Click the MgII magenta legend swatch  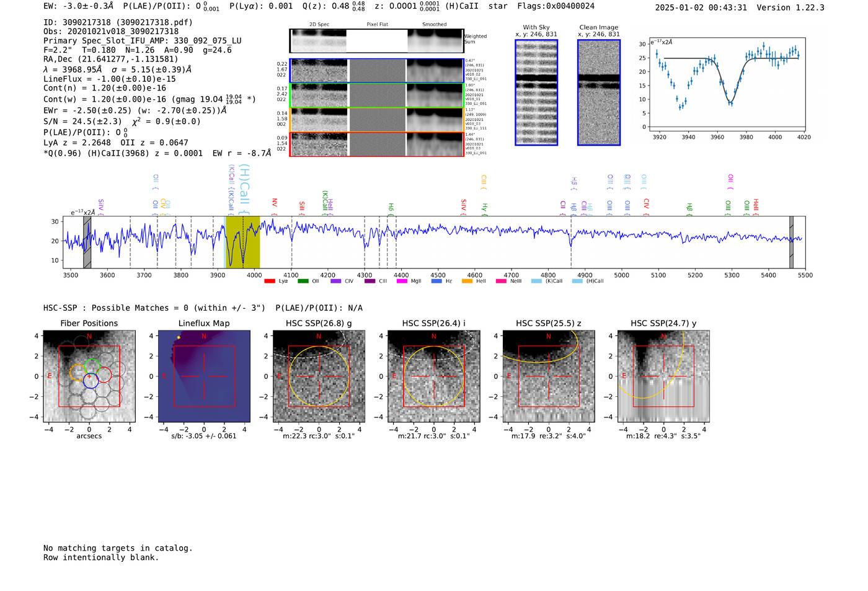[x=402, y=282]
